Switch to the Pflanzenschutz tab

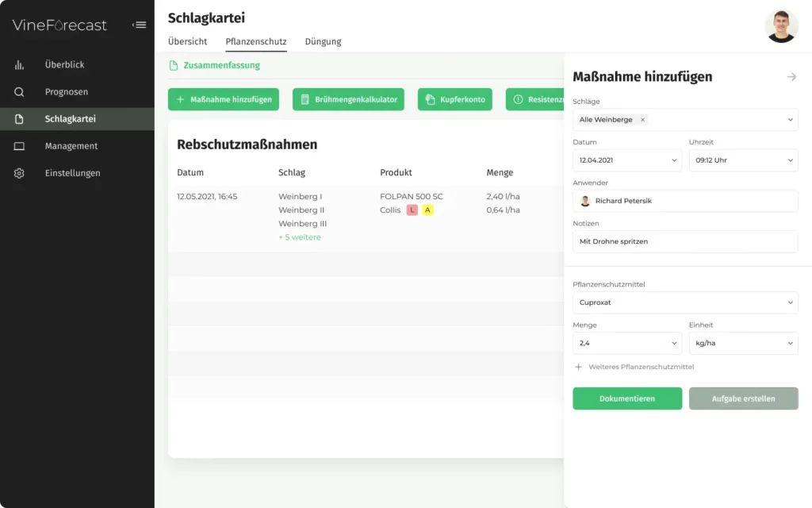256,41
